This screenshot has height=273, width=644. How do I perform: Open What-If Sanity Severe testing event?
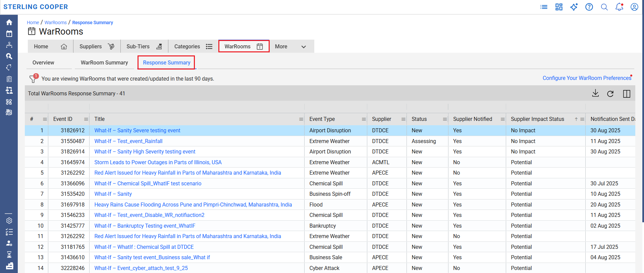tap(137, 130)
